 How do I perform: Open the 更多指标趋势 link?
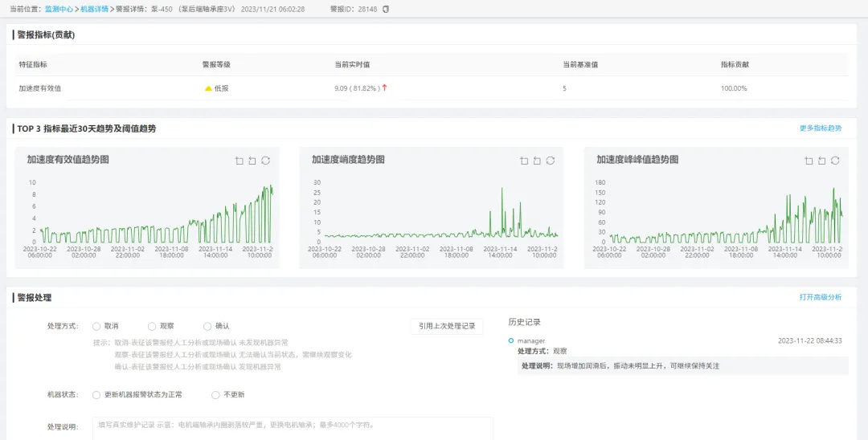pyautogui.click(x=821, y=128)
